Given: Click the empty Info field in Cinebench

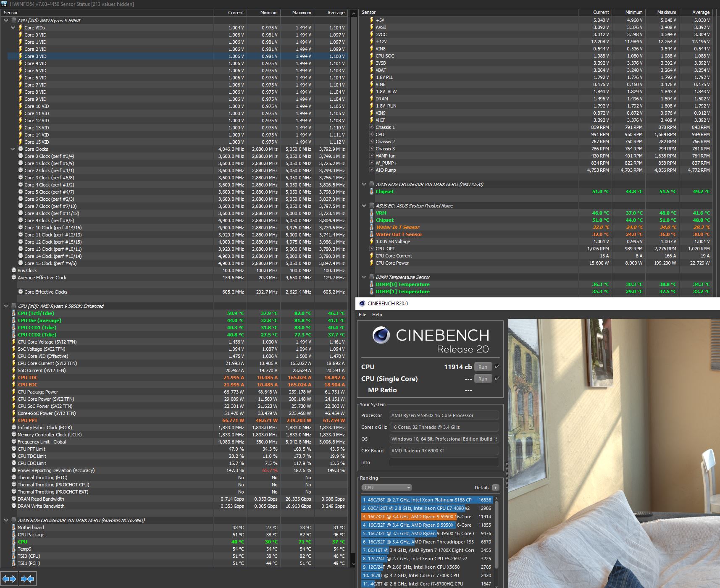Looking at the screenshot, I should point(444,462).
